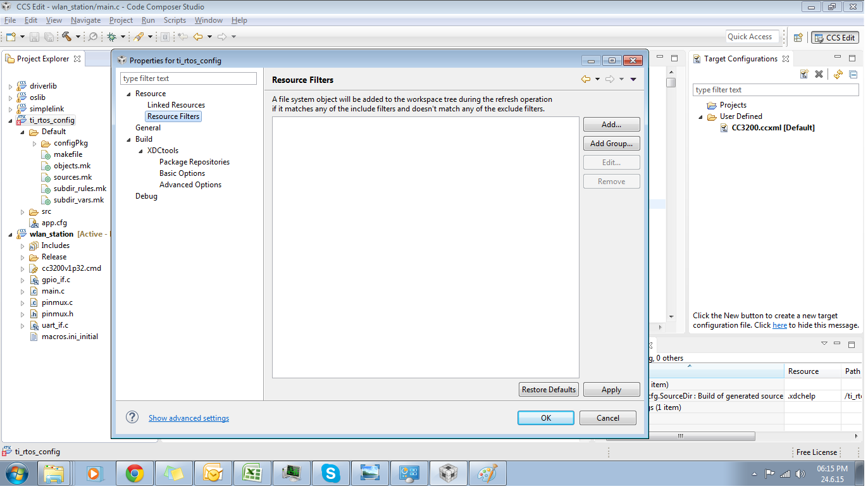This screenshot has width=868, height=496.
Task: Open Excel from the taskbar
Action: click(x=252, y=473)
